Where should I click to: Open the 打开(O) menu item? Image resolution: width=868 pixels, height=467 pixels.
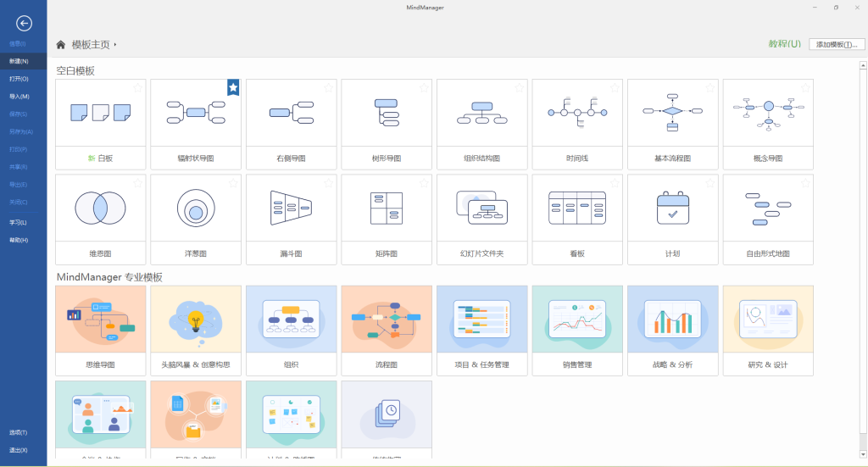point(19,79)
